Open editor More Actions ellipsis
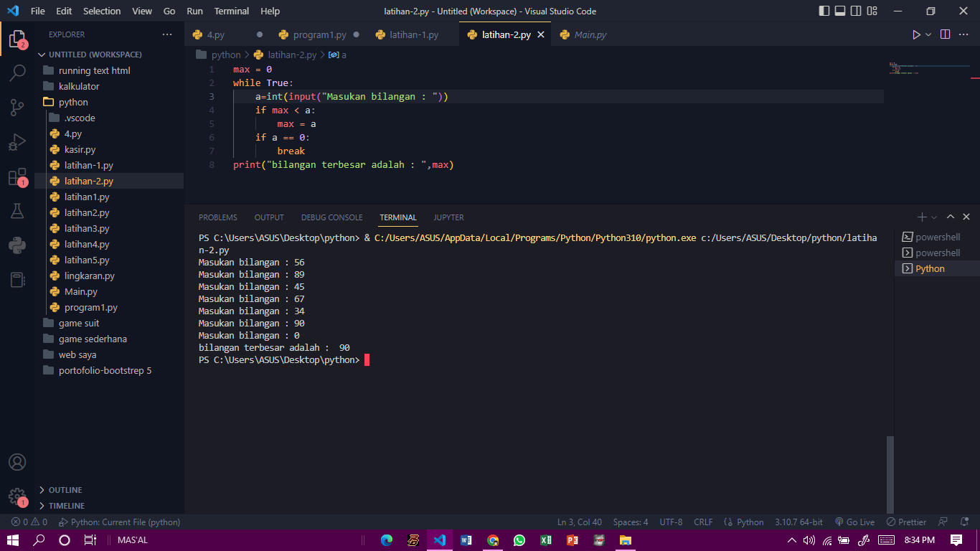 click(964, 34)
